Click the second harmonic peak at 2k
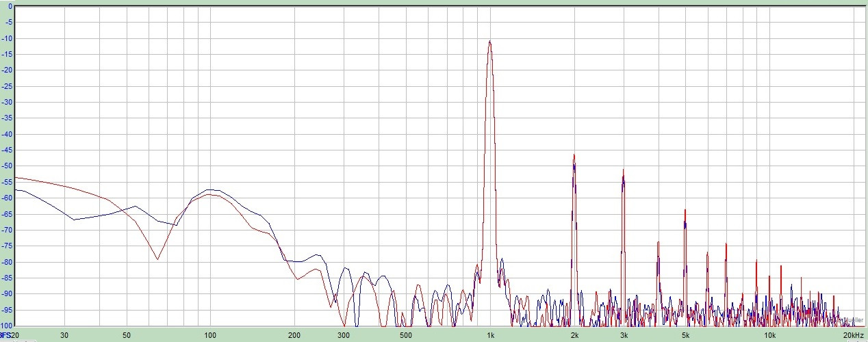This screenshot has height=342, width=868. [574, 156]
